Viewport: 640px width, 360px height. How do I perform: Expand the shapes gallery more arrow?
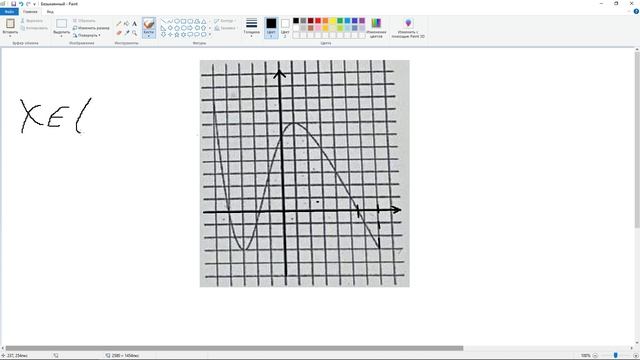tap(210, 35)
